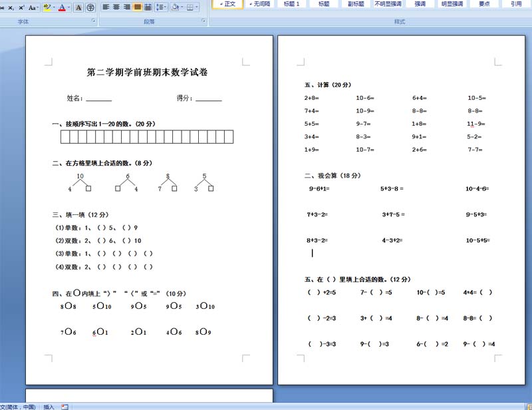532x410 pixels.
Task: Click the circle between 8 and 8
Action: click(68, 306)
